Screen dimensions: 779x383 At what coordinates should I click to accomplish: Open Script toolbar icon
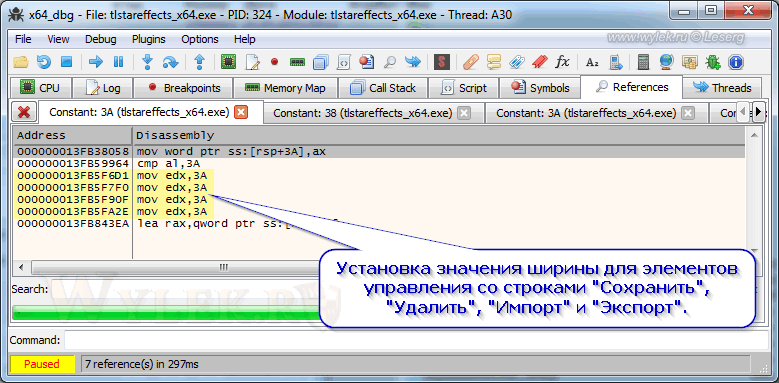click(x=344, y=62)
